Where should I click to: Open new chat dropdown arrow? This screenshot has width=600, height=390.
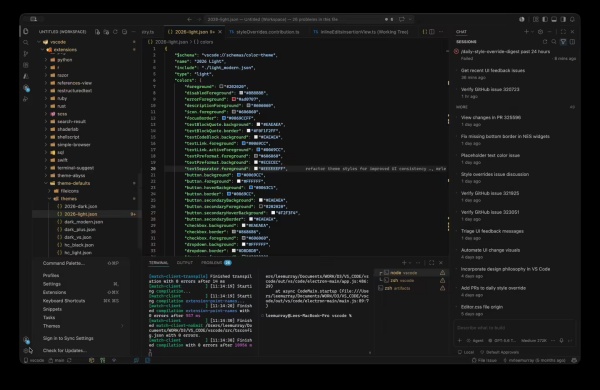[x=532, y=32]
